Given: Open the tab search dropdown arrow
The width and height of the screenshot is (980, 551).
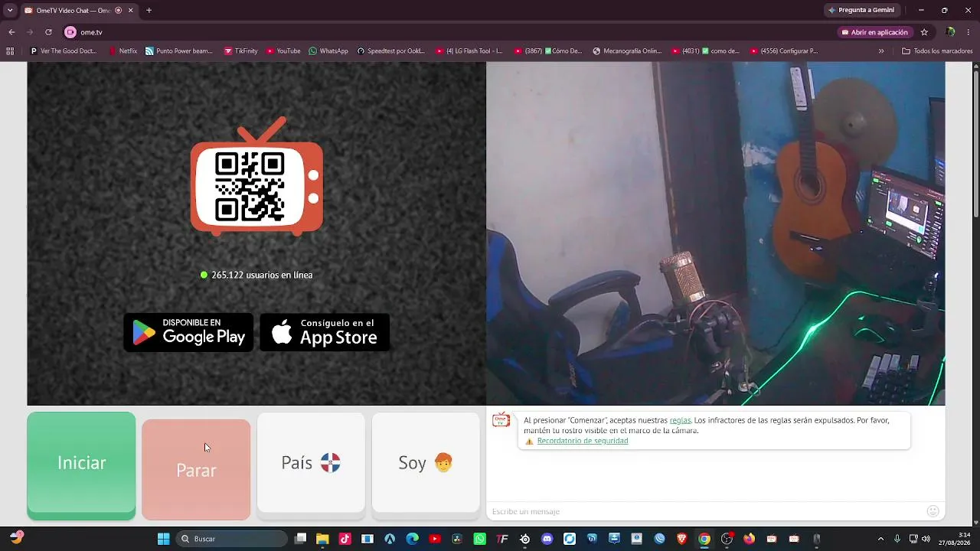Looking at the screenshot, I should [10, 10].
